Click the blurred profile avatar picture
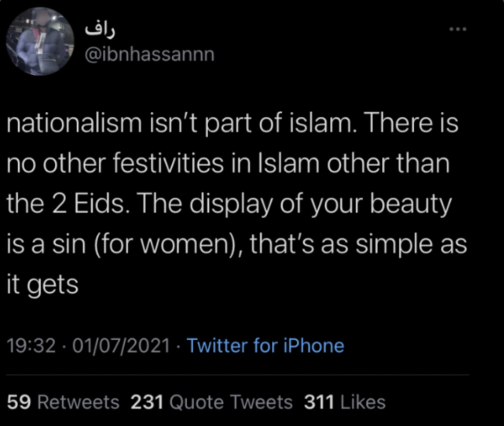The height and width of the screenshot is (426, 504). point(40,41)
